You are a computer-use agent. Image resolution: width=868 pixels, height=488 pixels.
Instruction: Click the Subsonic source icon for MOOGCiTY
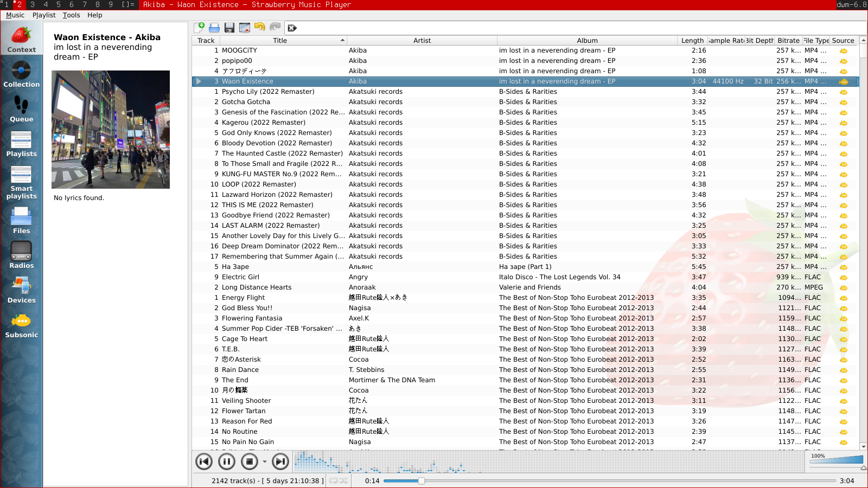(844, 50)
